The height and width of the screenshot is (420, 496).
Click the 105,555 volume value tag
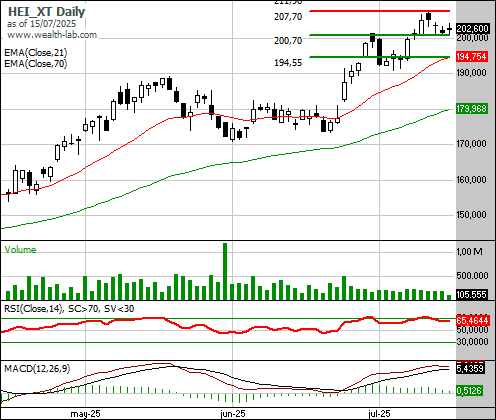(472, 295)
